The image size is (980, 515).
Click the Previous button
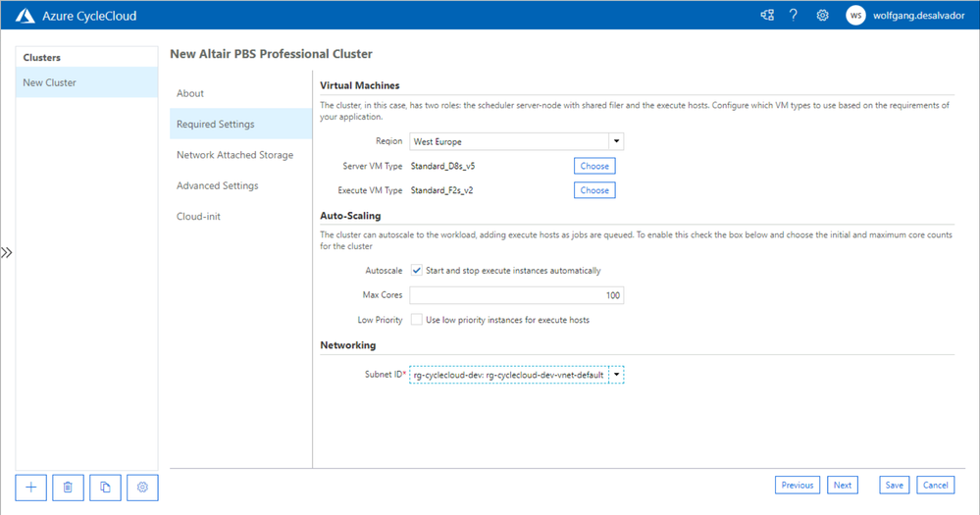click(x=798, y=485)
